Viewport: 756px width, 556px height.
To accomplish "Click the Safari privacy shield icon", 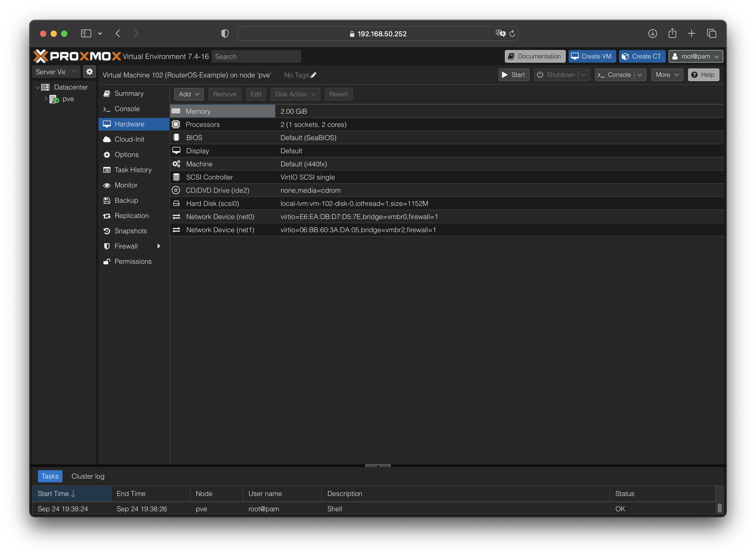I will pos(225,34).
